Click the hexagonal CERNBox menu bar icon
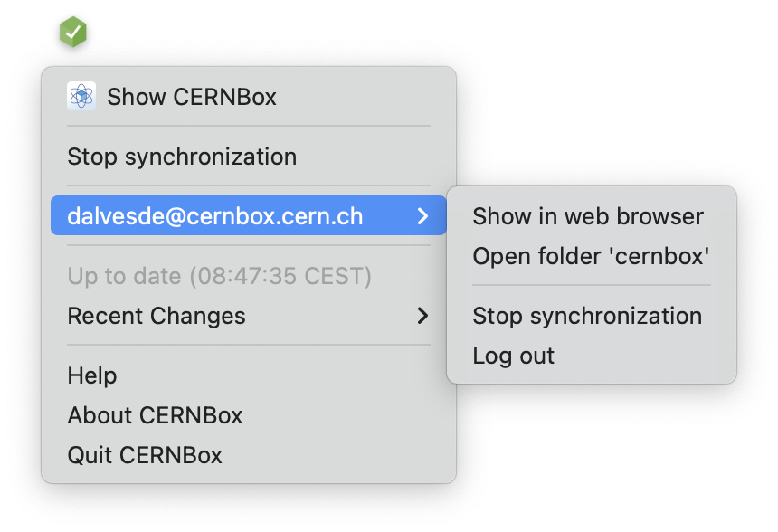The image size is (778, 532). tap(72, 33)
